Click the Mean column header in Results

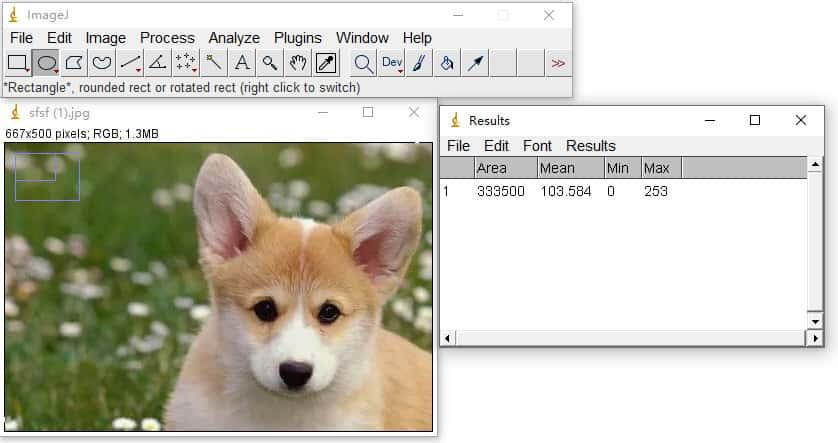(x=557, y=168)
